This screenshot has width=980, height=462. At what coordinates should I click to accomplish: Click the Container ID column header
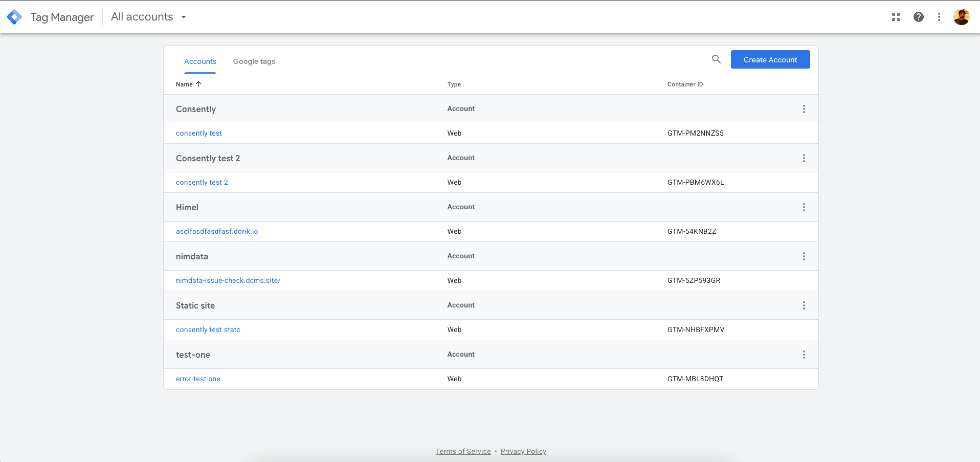coord(685,84)
